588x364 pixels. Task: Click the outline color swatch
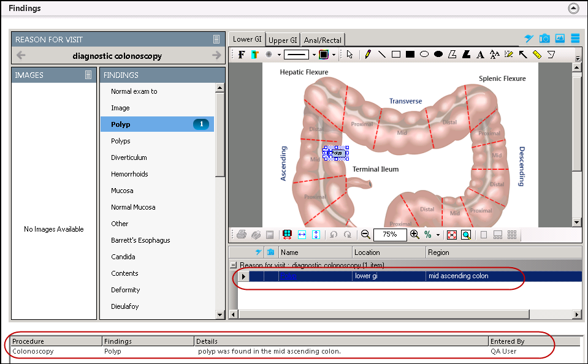(323, 55)
